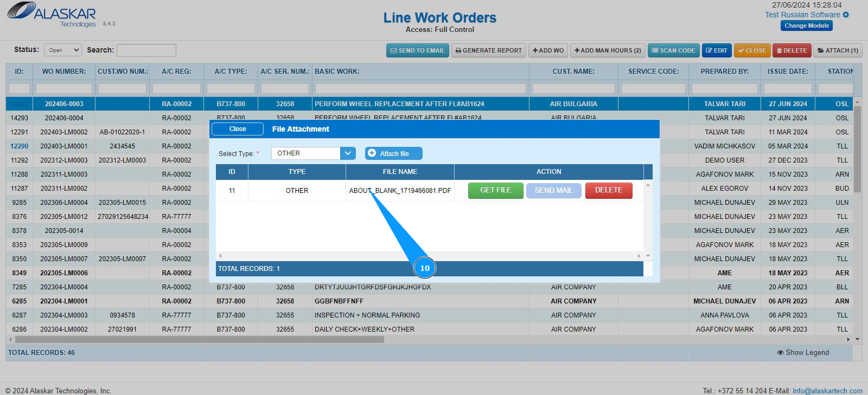Click the Select Type field showing OTHER

point(306,153)
